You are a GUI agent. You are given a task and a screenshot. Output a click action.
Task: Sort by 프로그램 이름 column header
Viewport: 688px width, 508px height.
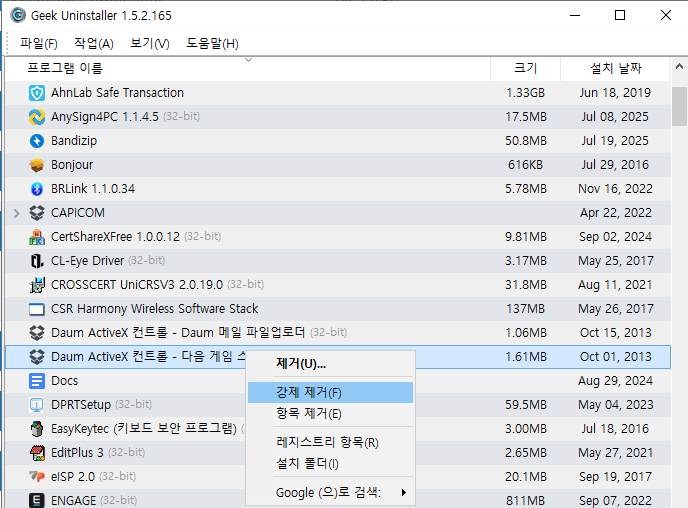pyautogui.click(x=248, y=68)
